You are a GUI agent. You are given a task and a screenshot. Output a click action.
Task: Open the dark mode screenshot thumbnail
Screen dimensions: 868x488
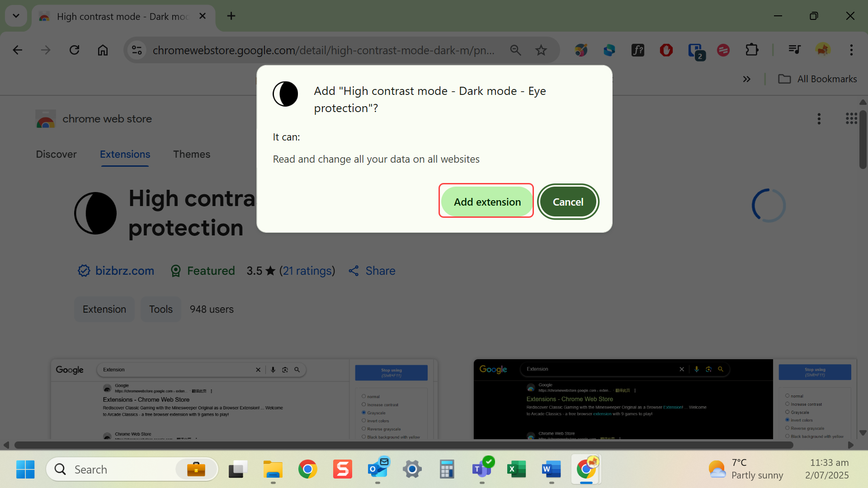(665, 399)
